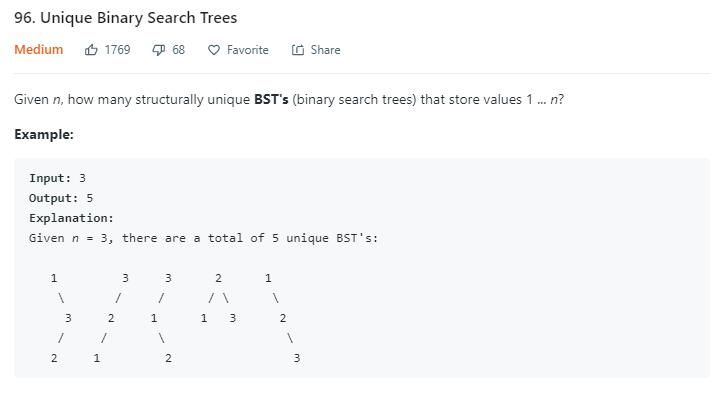Screen dimensions: 724x397
Task: Click the Input: 3 line
Action: (x=57, y=178)
